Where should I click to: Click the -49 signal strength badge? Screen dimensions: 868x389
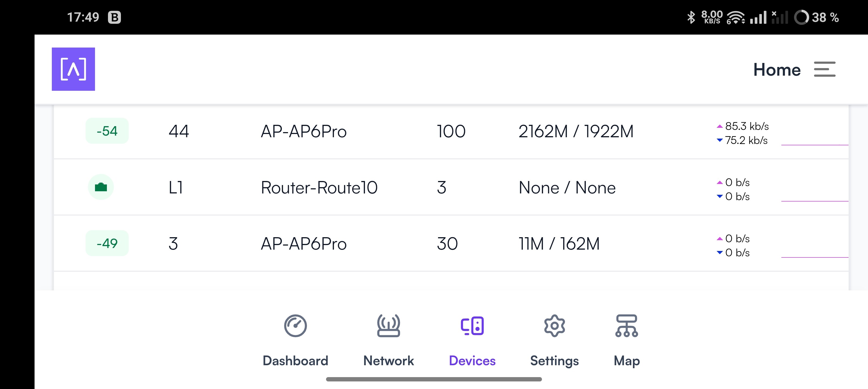[x=107, y=243]
